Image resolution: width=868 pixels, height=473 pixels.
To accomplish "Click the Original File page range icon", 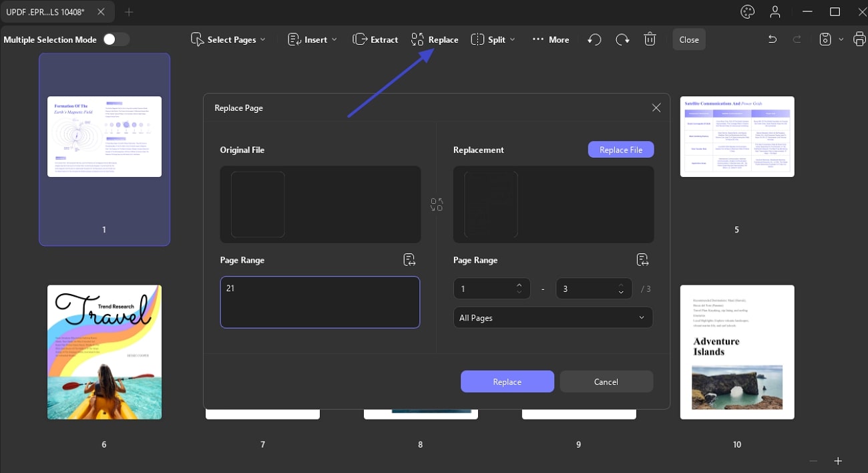I will pyautogui.click(x=409, y=260).
